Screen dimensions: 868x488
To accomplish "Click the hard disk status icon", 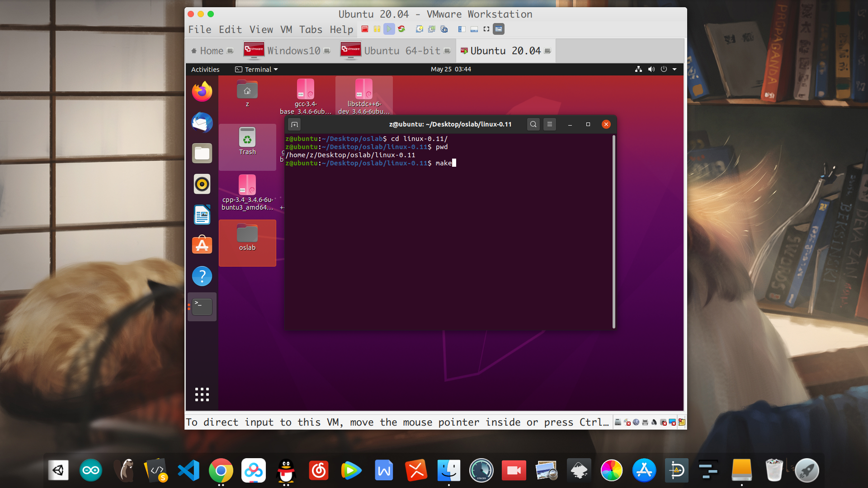I will pyautogui.click(x=618, y=422).
